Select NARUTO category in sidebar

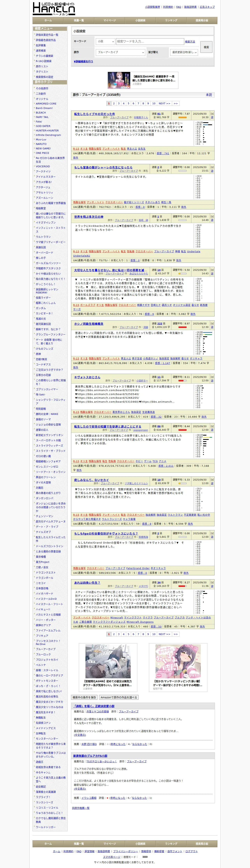tap(41, 144)
